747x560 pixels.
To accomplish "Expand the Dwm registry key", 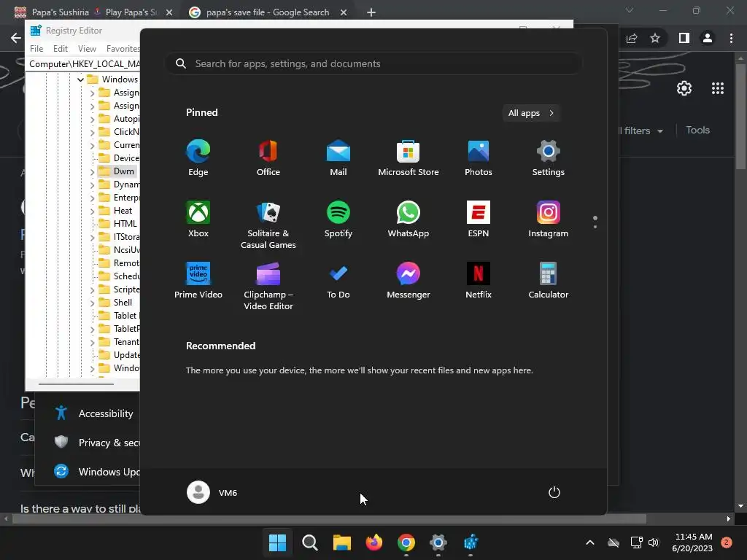I will click(92, 171).
